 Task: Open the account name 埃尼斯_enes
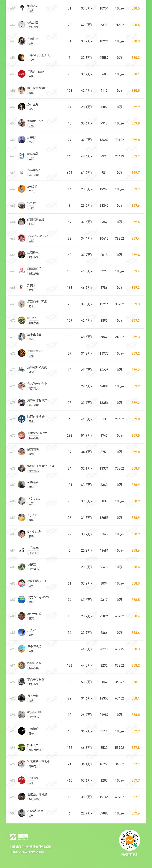(35, 811)
